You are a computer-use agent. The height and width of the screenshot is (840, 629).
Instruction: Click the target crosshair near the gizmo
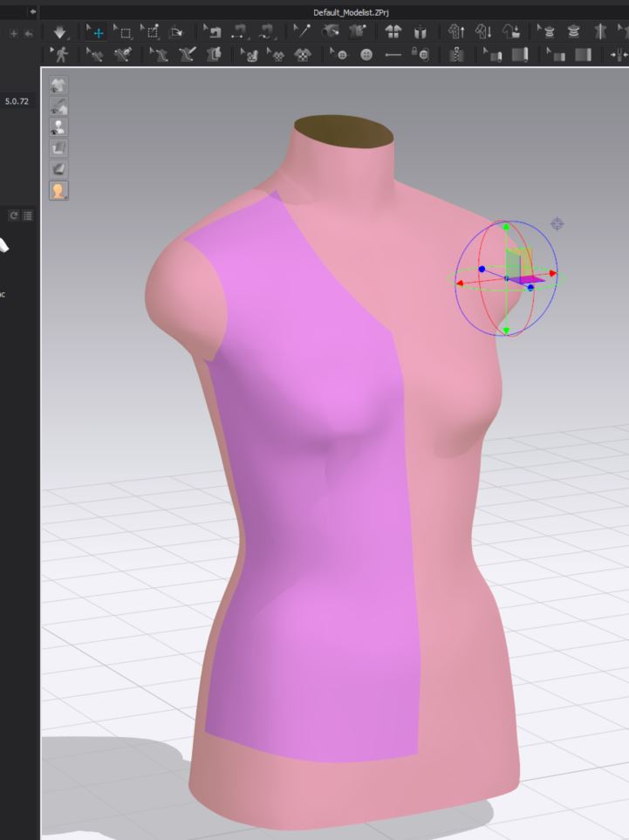[557, 223]
